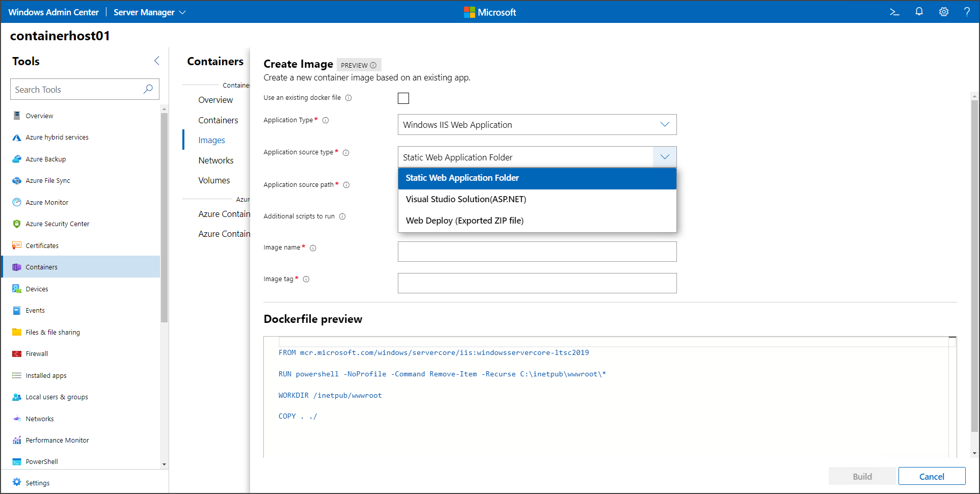Click the Performance Monitor chart icon
Viewport: 980px width, 494px height.
(x=17, y=440)
